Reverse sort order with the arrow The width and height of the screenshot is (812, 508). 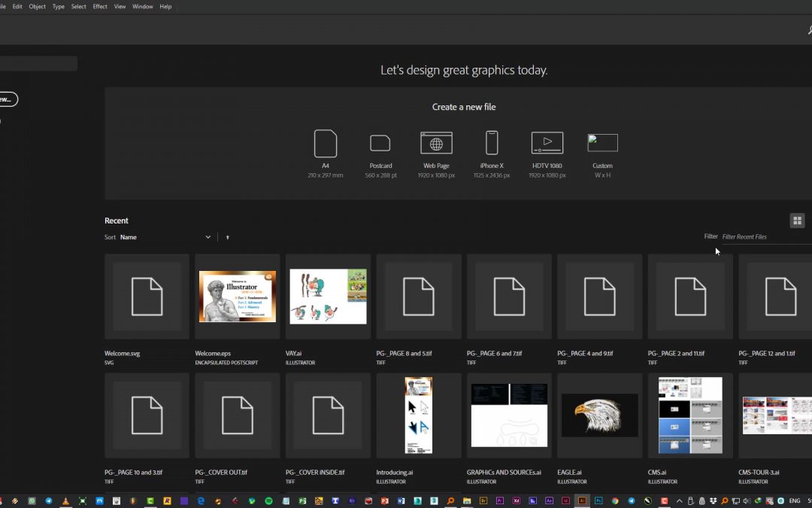(228, 237)
